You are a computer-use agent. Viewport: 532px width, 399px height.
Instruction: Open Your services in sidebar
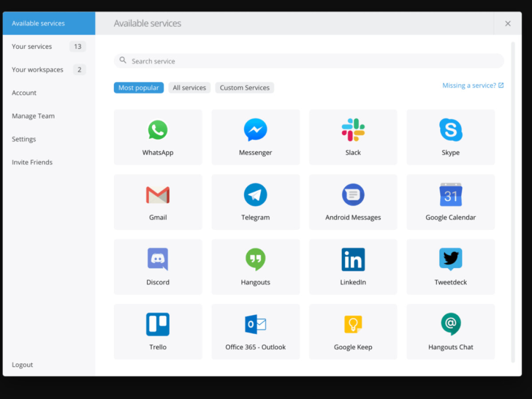tap(32, 47)
